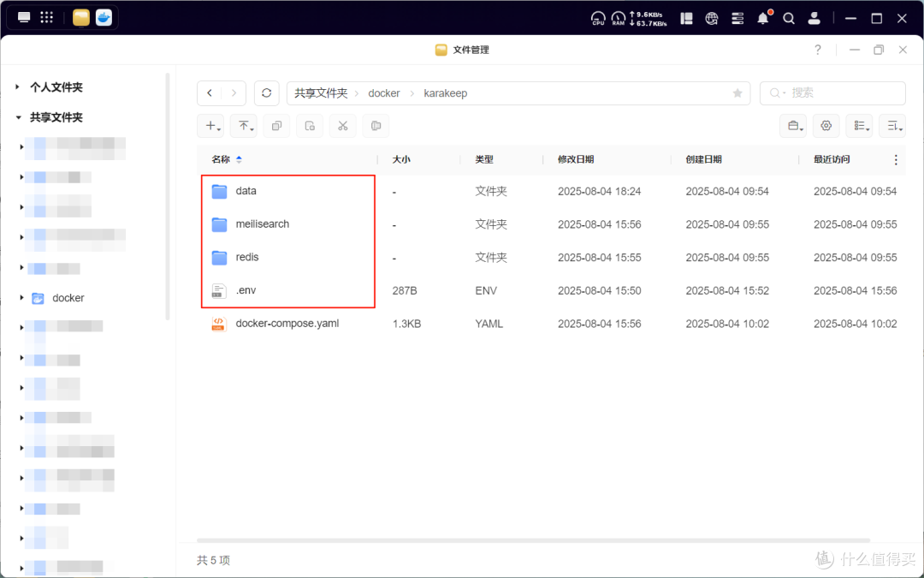
Task: Click the Copy icon in the toolbar
Action: 275,125
